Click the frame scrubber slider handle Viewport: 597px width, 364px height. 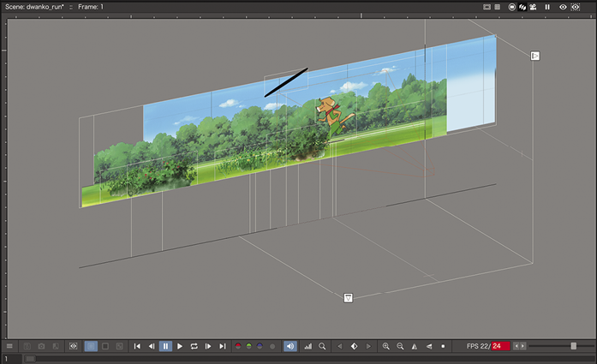[30, 359]
